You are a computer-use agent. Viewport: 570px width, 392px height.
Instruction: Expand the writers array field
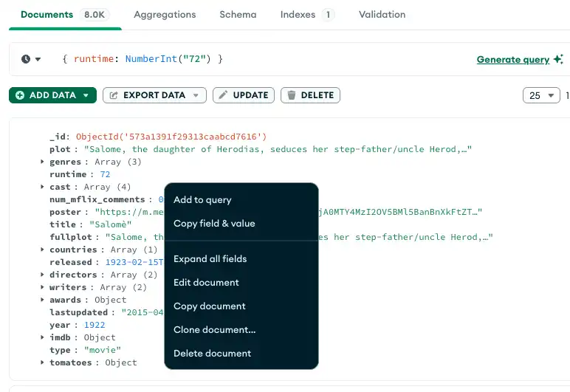(x=43, y=287)
